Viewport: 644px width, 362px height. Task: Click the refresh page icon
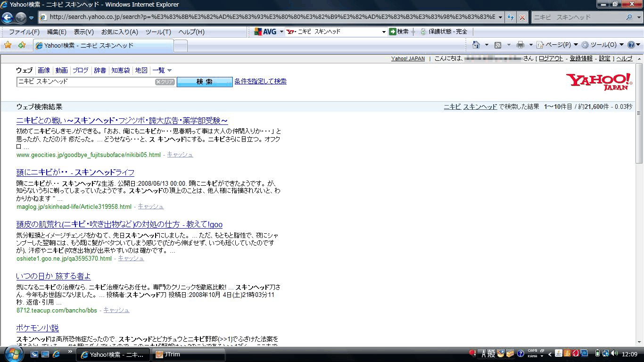click(511, 17)
